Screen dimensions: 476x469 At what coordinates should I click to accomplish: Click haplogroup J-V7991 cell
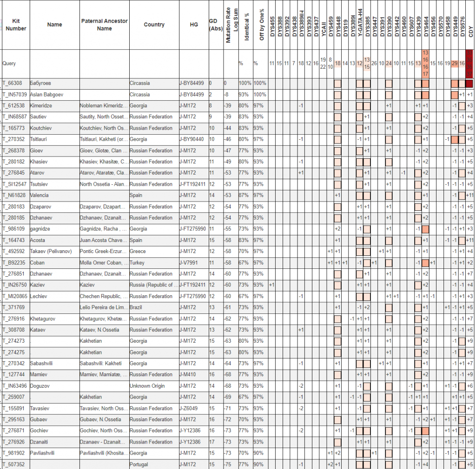pos(190,263)
